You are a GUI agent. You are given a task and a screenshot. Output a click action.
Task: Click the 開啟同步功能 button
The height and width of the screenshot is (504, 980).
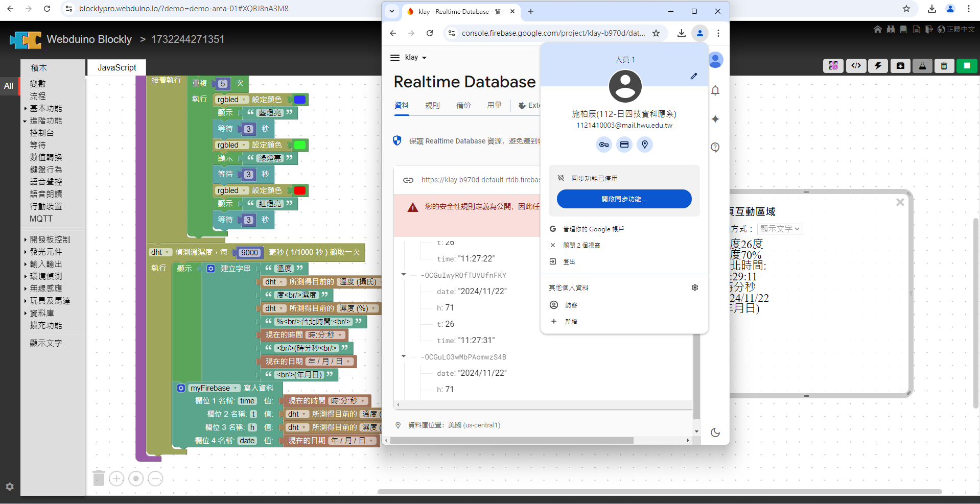624,199
